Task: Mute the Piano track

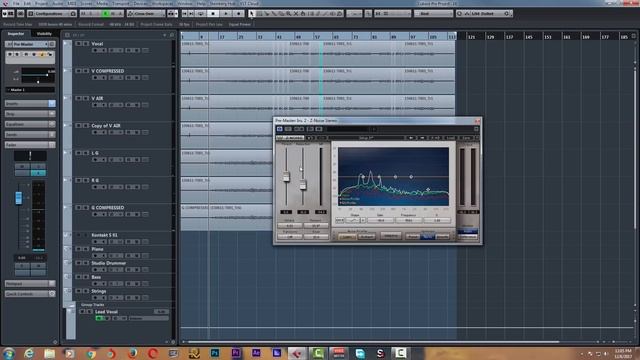Action: 78,249
